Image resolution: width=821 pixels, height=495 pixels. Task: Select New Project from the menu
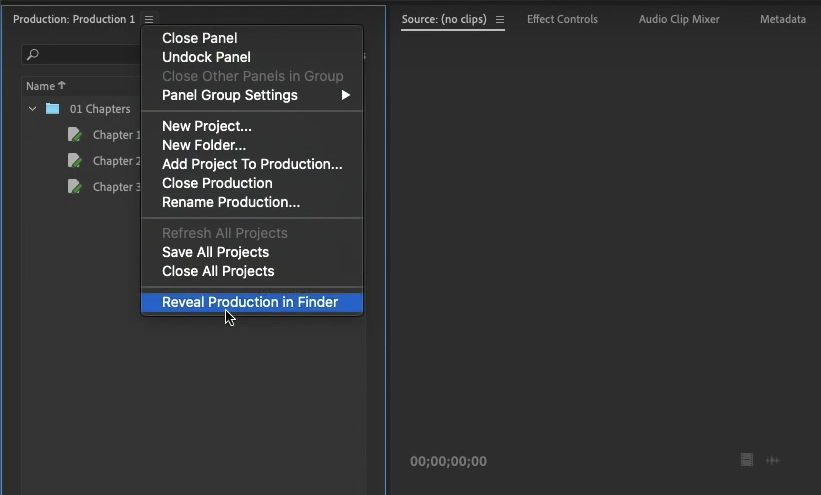[x=207, y=126]
